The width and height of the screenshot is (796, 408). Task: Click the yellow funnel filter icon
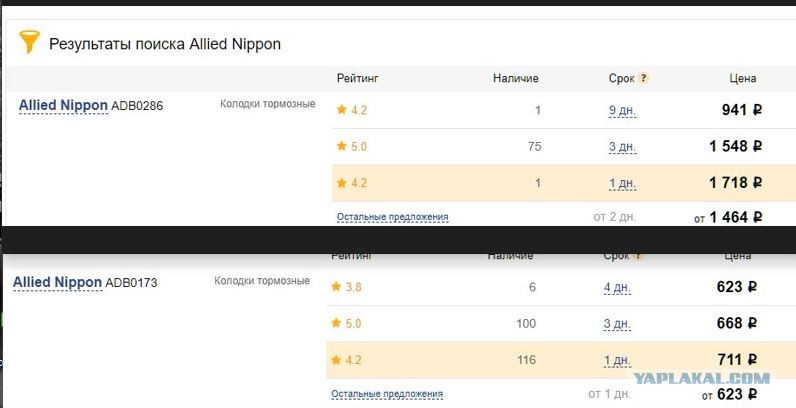pyautogui.click(x=29, y=42)
